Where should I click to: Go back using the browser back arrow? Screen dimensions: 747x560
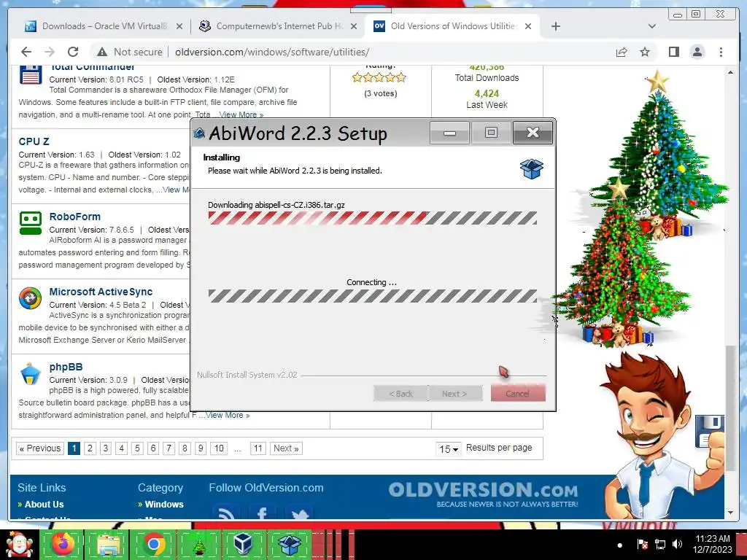click(x=26, y=52)
